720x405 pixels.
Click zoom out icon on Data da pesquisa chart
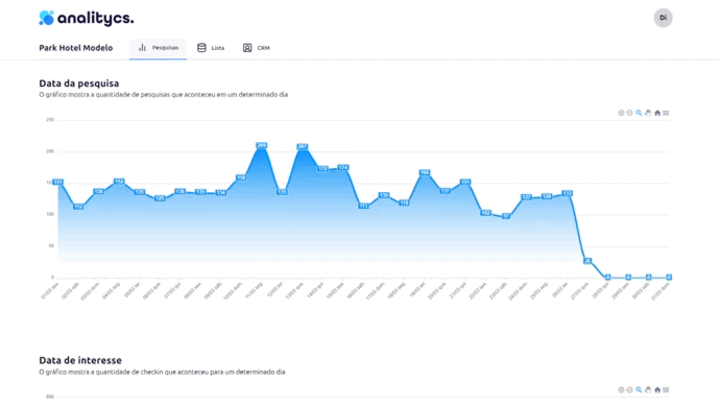tap(630, 113)
